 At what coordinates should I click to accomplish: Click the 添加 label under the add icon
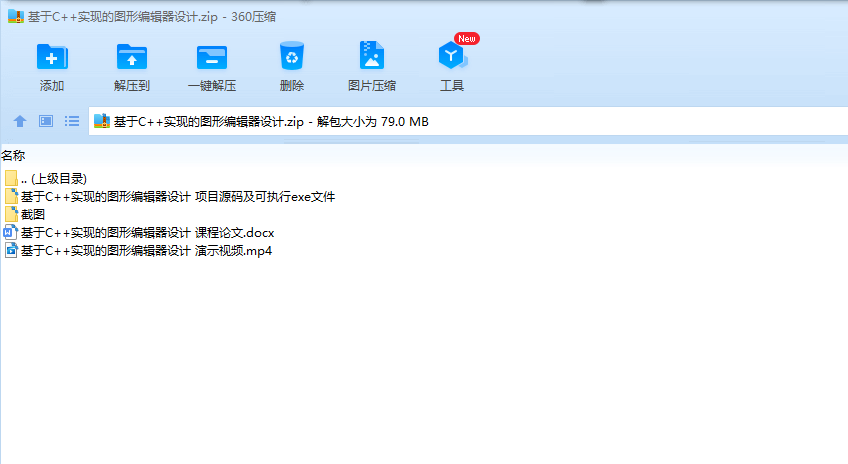pos(52,85)
